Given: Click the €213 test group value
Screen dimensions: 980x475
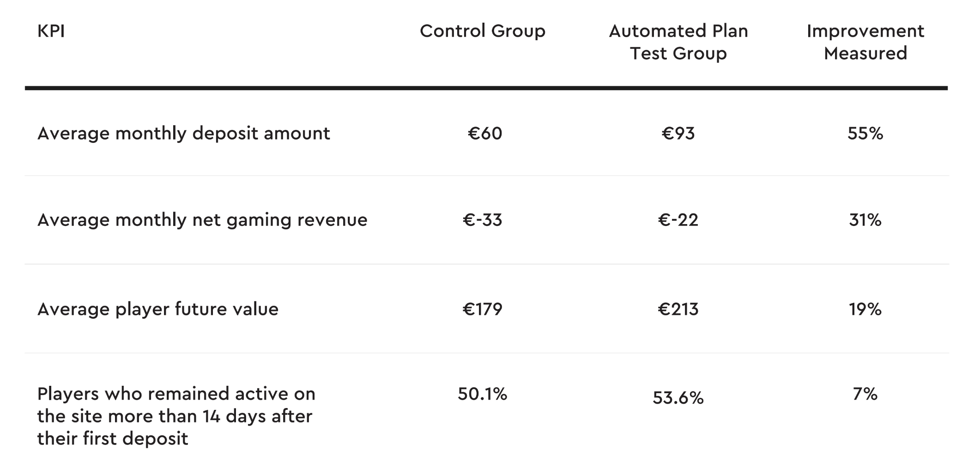Looking at the screenshot, I should click(678, 309).
